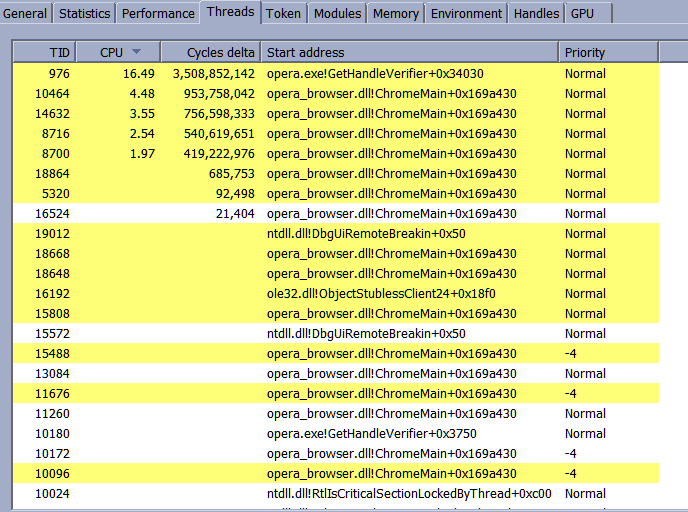Click cycles delta 419,222,976
The height and width of the screenshot is (512, 688).
tap(219, 154)
